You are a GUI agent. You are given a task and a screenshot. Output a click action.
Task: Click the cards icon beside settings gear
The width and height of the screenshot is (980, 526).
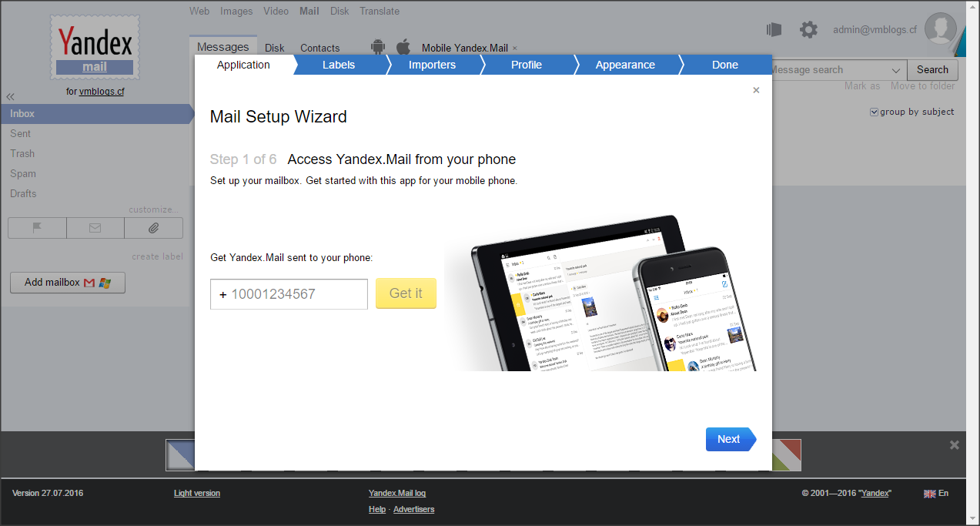pyautogui.click(x=774, y=30)
